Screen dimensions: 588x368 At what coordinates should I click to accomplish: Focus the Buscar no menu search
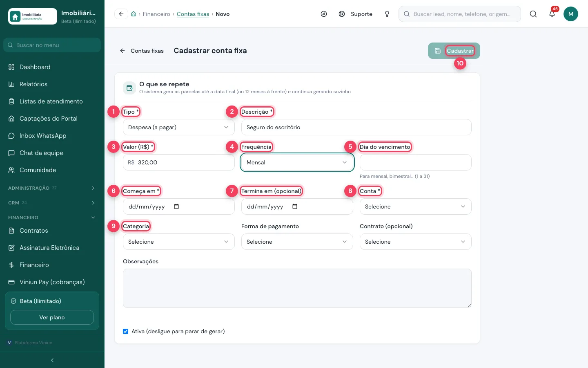tap(52, 45)
